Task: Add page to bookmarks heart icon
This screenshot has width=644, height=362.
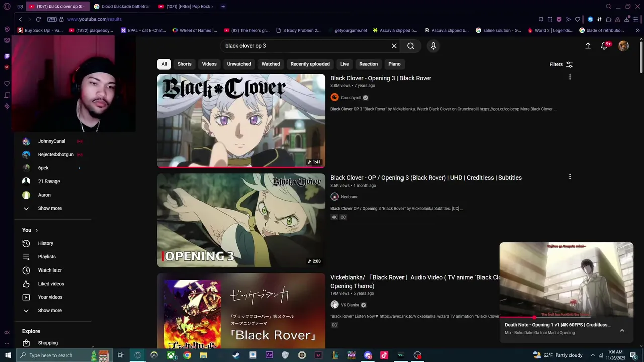Action: 577,19
